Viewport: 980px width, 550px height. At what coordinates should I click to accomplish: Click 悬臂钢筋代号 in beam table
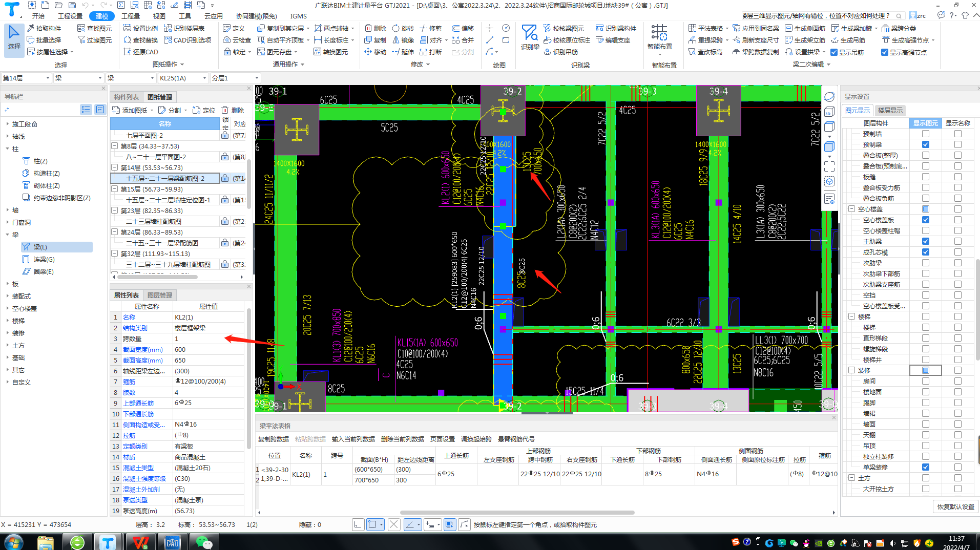point(516,439)
